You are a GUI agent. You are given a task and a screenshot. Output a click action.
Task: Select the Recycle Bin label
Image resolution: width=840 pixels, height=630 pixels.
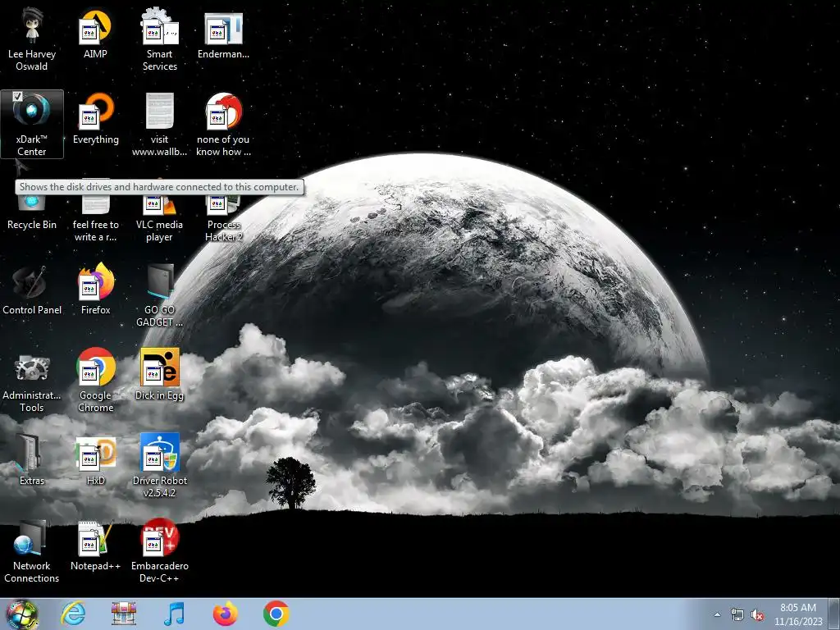(32, 225)
